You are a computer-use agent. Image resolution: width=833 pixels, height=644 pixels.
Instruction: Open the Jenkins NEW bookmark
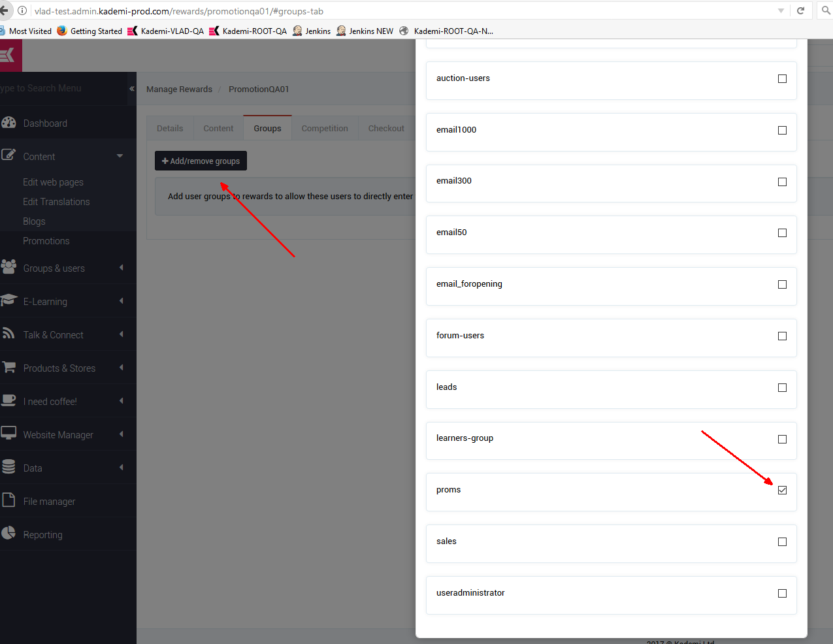(x=365, y=31)
